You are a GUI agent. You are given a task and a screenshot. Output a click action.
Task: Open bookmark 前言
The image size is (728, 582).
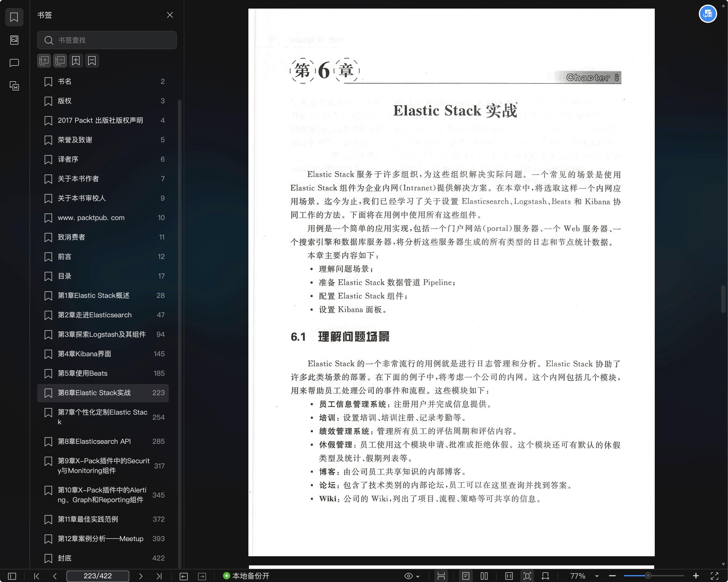pos(103,257)
